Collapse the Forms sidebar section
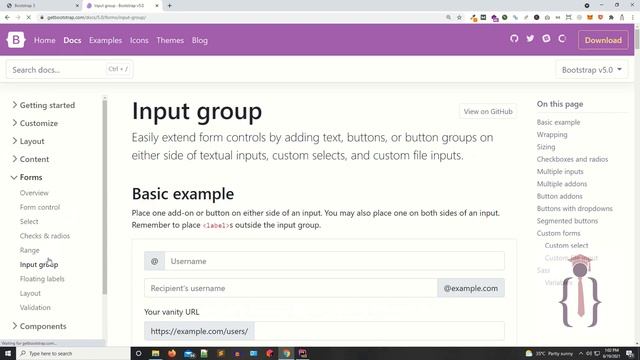The height and width of the screenshot is (360, 640). tap(27, 177)
